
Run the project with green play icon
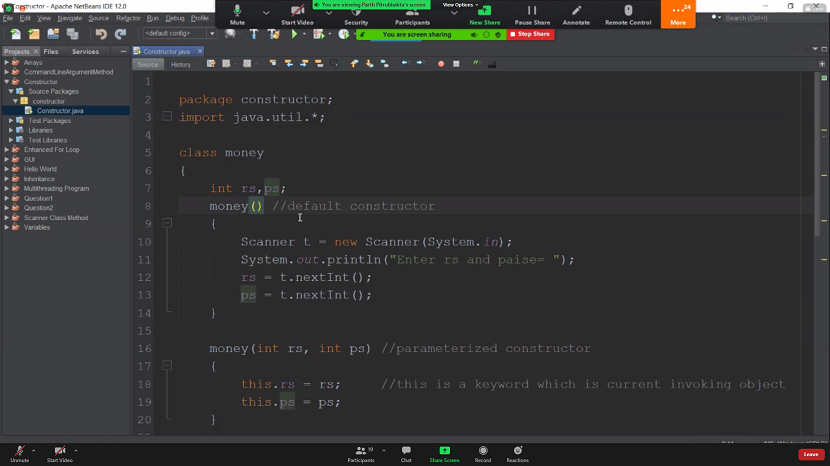pos(294,34)
